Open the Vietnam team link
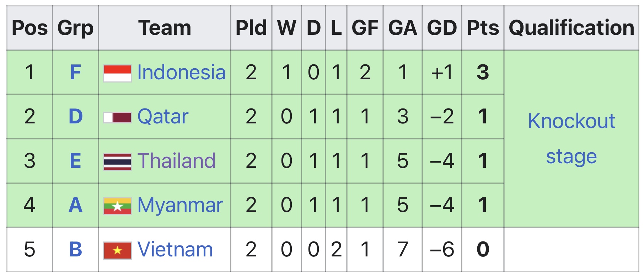Screen dimensions: 644x276 175,249
